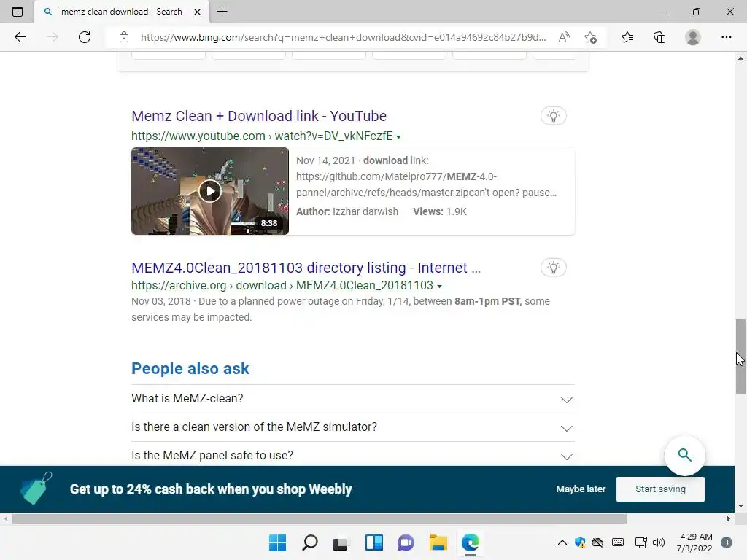This screenshot has width=747, height=560.
Task: Open Read aloud feature
Action: click(564, 37)
